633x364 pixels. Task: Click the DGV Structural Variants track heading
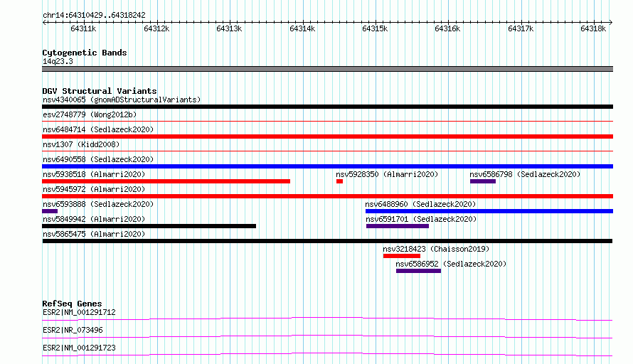pyautogui.click(x=100, y=91)
